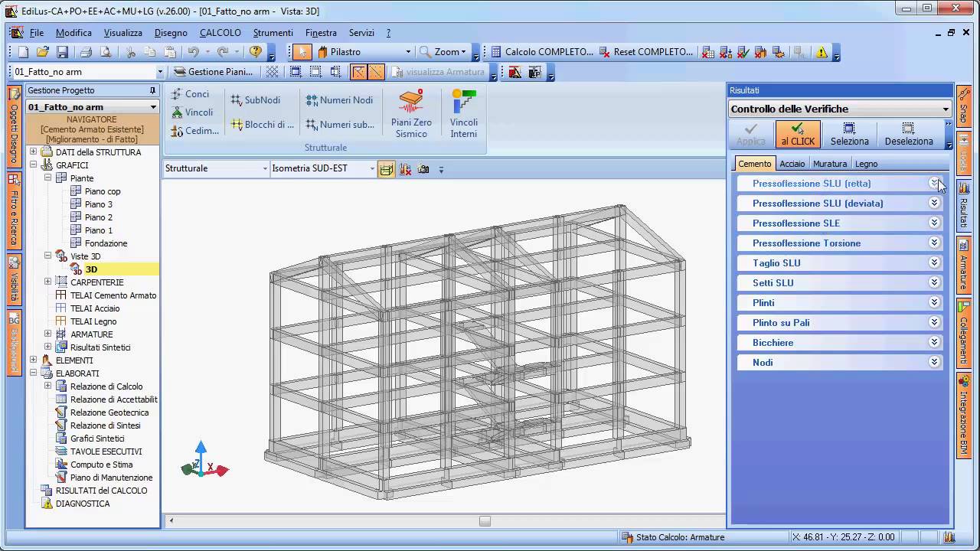980x551 pixels.
Task: Open the Strumenti menu
Action: pos(273,33)
